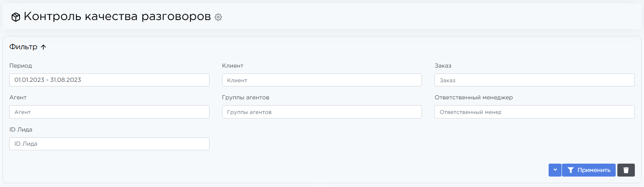644x187 pixels.
Task: Focus the Клиент input field
Action: [x=322, y=80]
